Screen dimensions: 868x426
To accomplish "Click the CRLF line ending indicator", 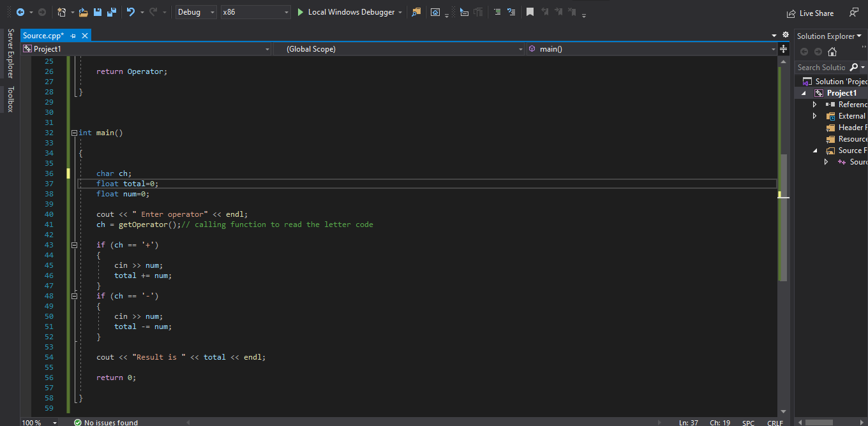I will 775,422.
